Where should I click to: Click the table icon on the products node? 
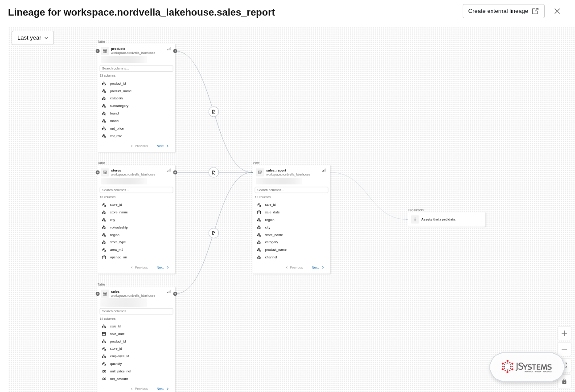coord(105,51)
